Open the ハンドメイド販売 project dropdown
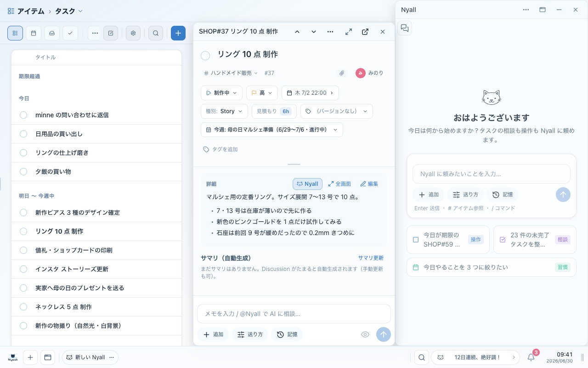This screenshot has width=588, height=368. point(231,73)
